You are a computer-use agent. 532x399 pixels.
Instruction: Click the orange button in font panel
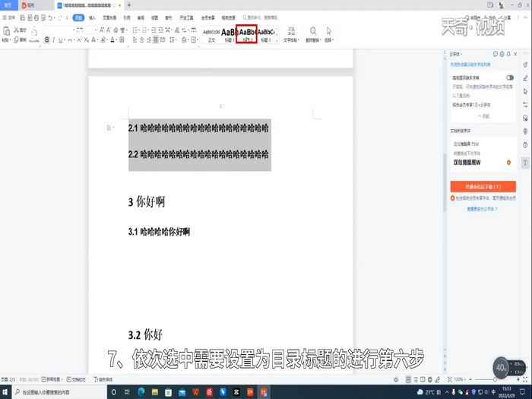coord(483,187)
